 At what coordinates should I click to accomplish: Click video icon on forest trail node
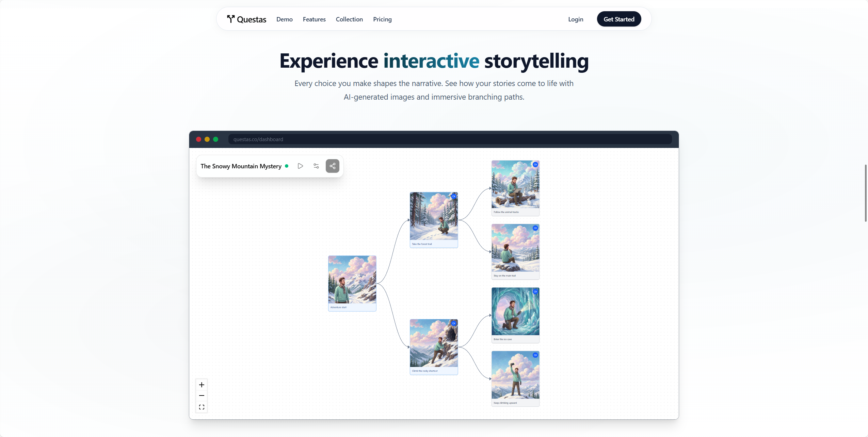[454, 196]
